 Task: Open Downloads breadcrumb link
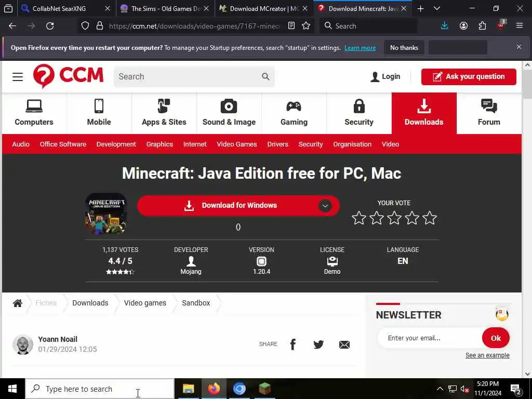90,303
